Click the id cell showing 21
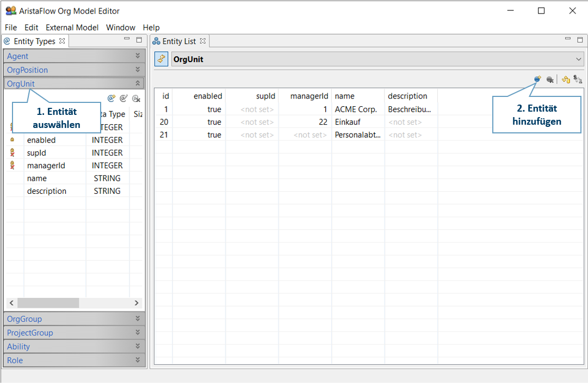 tap(164, 135)
